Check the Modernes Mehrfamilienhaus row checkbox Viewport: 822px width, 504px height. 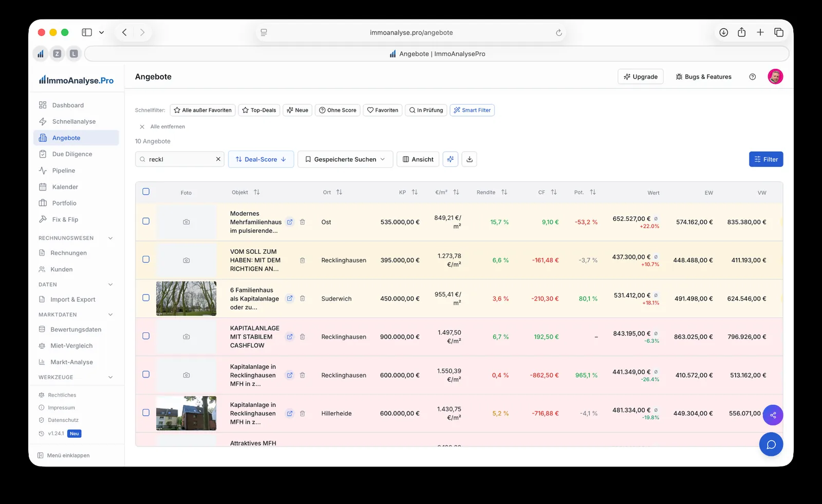pyautogui.click(x=146, y=221)
